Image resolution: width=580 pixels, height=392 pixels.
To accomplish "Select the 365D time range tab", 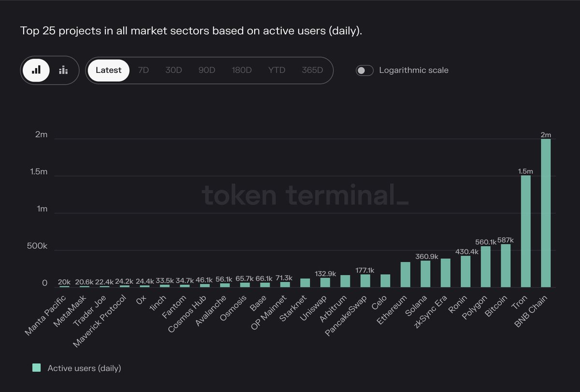I will click(x=312, y=70).
